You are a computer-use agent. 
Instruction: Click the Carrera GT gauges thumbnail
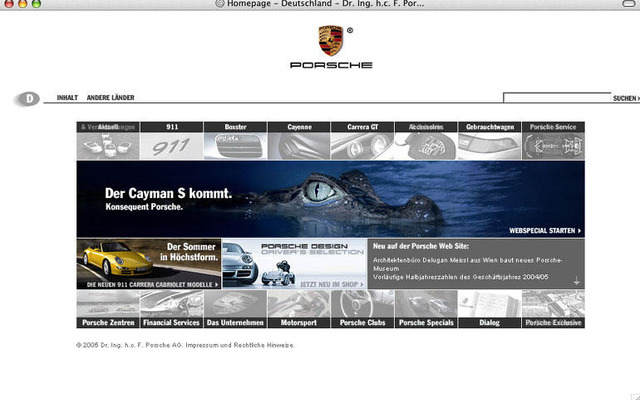(362, 146)
